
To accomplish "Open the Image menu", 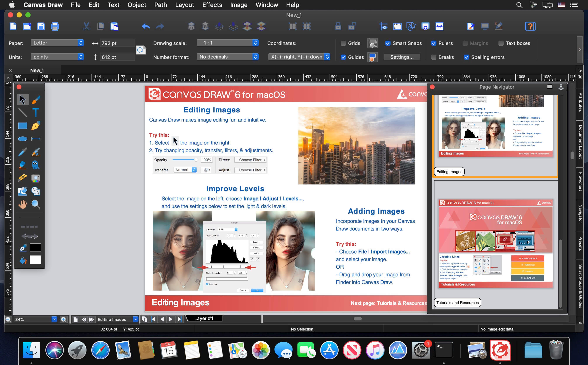I will 239,5.
